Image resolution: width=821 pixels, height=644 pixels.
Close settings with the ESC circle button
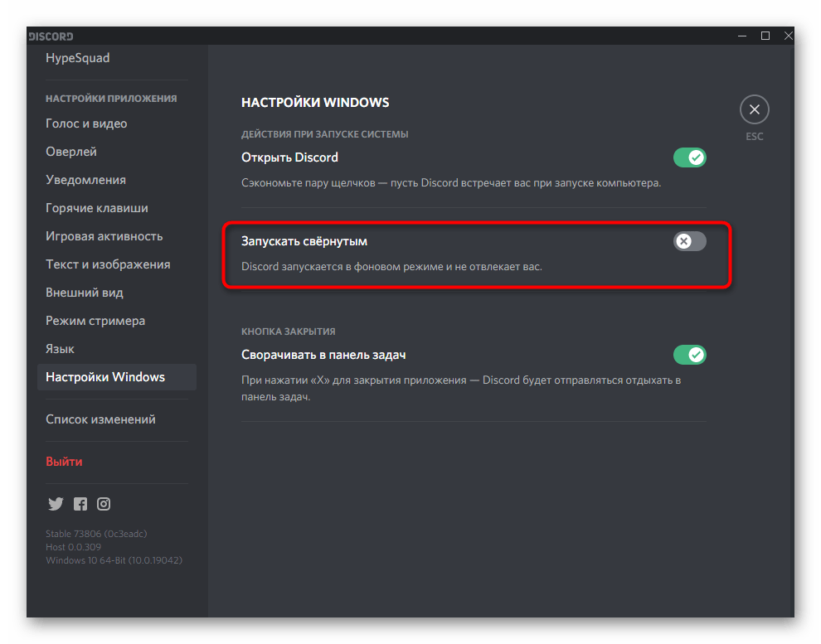pos(754,109)
